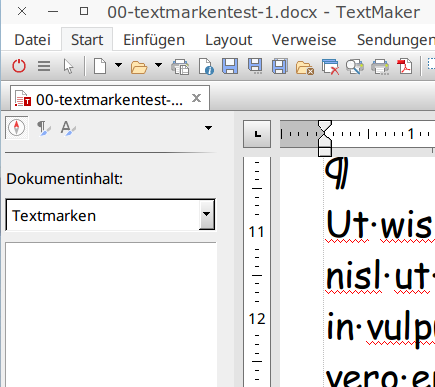Switch to the Start ribbon tab
The image size is (435, 387).
pos(87,40)
